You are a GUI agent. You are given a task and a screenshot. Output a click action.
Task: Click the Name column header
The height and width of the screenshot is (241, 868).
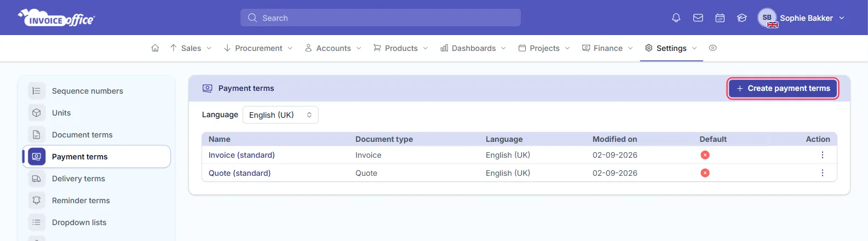(x=220, y=139)
